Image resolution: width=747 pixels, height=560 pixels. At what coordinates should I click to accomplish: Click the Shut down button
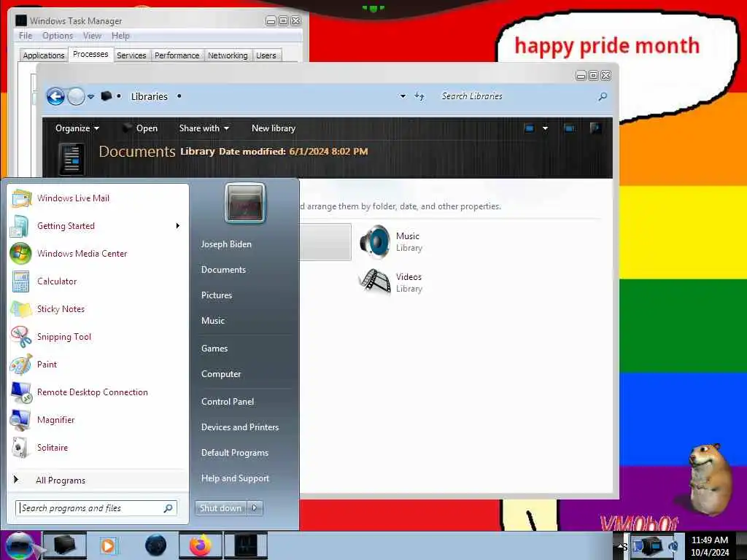pyautogui.click(x=220, y=508)
